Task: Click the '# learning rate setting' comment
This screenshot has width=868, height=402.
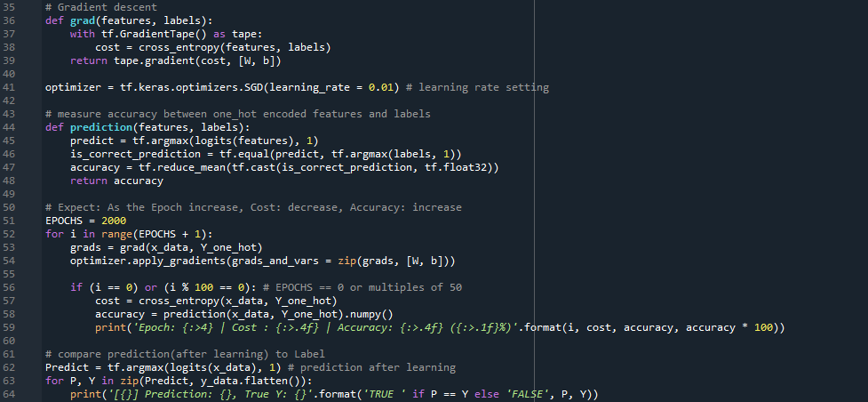Action: click(x=477, y=87)
